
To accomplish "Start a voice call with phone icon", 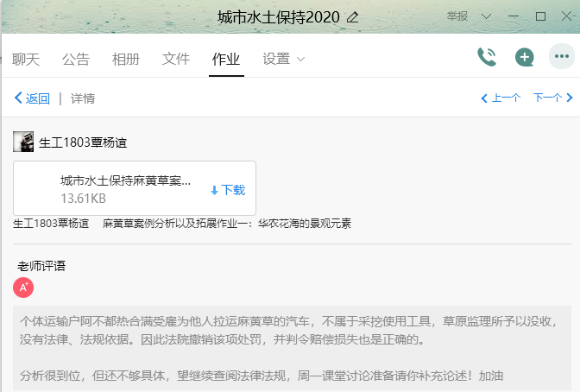I will 487,58.
